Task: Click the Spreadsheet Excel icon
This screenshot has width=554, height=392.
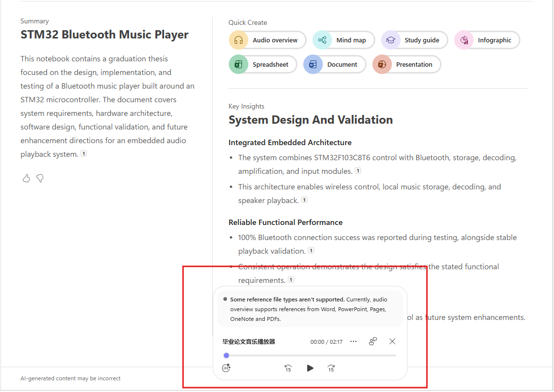Action: click(239, 64)
